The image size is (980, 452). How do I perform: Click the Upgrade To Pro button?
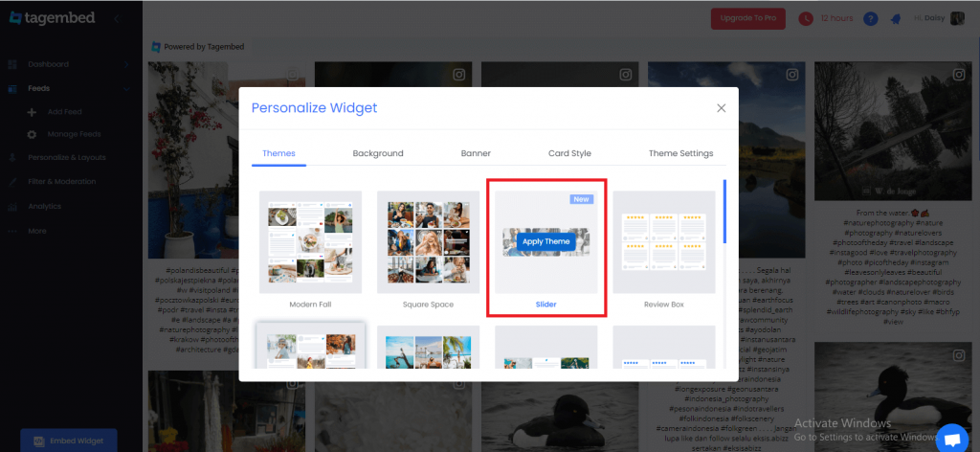[x=748, y=19]
